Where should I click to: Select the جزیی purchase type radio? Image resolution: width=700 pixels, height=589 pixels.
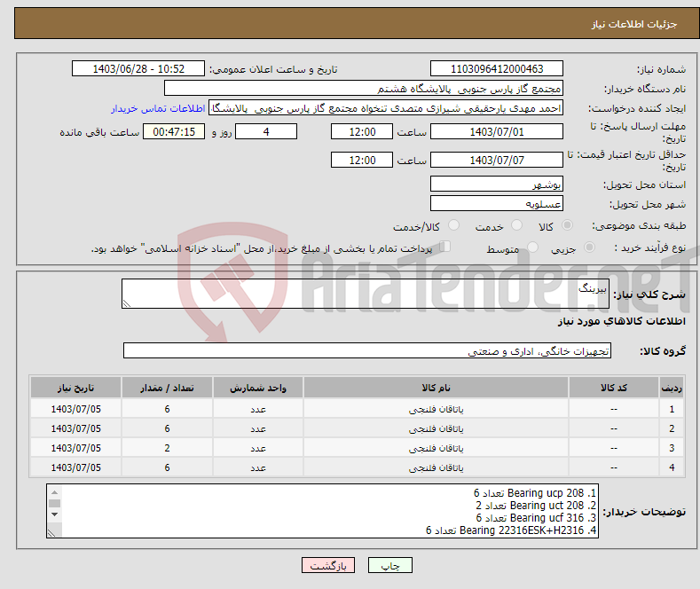coord(589,247)
